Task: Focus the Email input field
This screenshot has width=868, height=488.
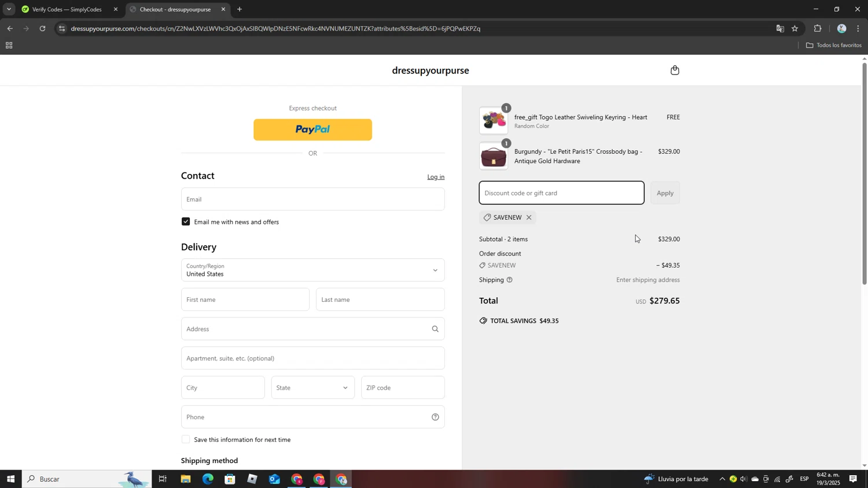Action: click(x=312, y=199)
